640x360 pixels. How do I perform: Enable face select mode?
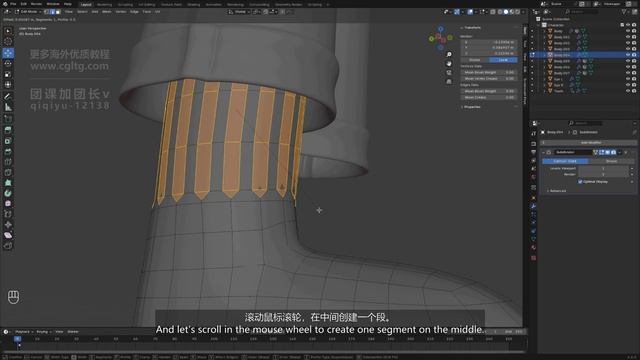[x=58, y=12]
